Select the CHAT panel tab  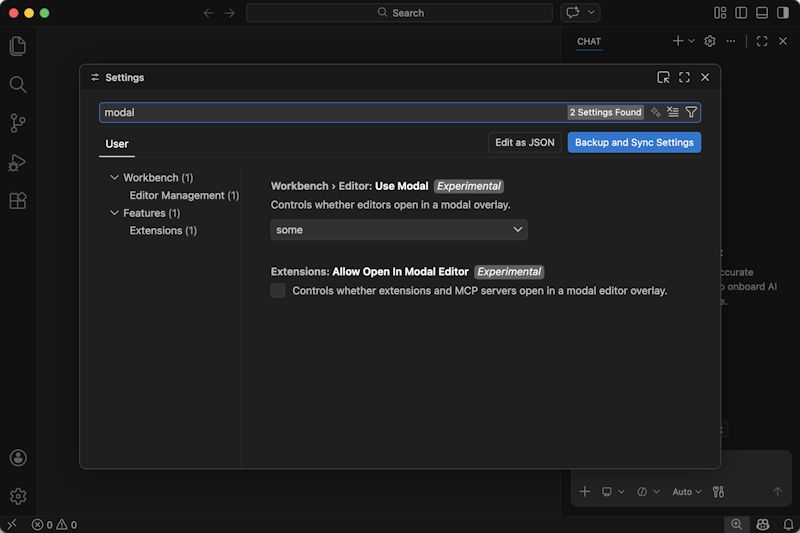[x=589, y=41]
